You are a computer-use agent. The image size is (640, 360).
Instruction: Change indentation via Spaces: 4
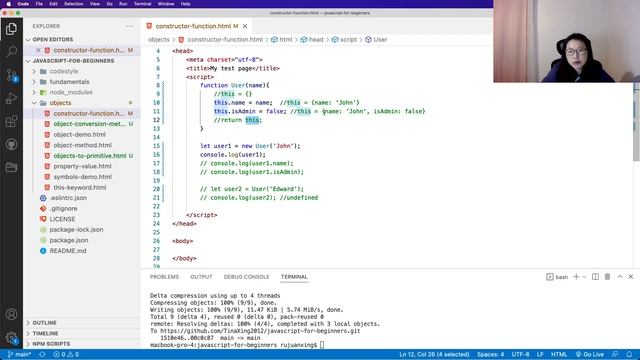pyautogui.click(x=490, y=354)
